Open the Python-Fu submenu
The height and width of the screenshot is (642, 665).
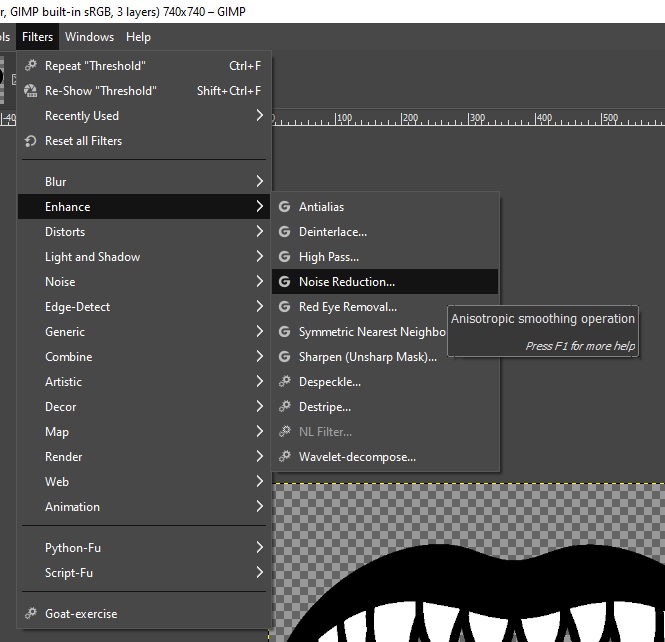point(144,548)
